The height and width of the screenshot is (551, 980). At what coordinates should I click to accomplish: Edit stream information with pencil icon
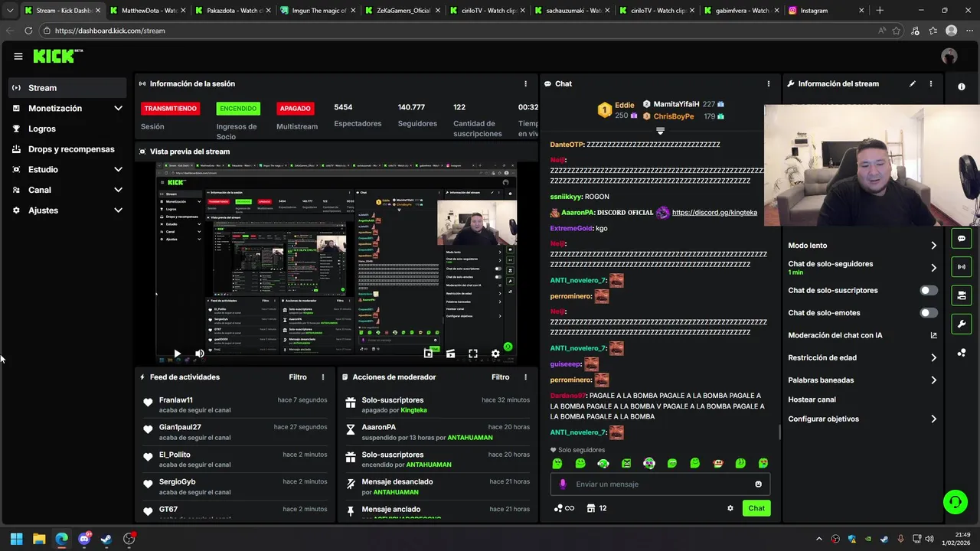913,83
